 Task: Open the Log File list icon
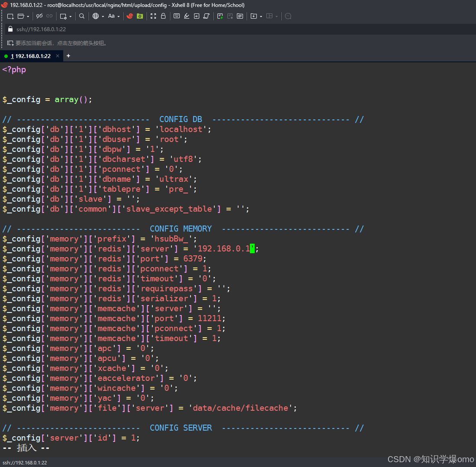coord(240,16)
